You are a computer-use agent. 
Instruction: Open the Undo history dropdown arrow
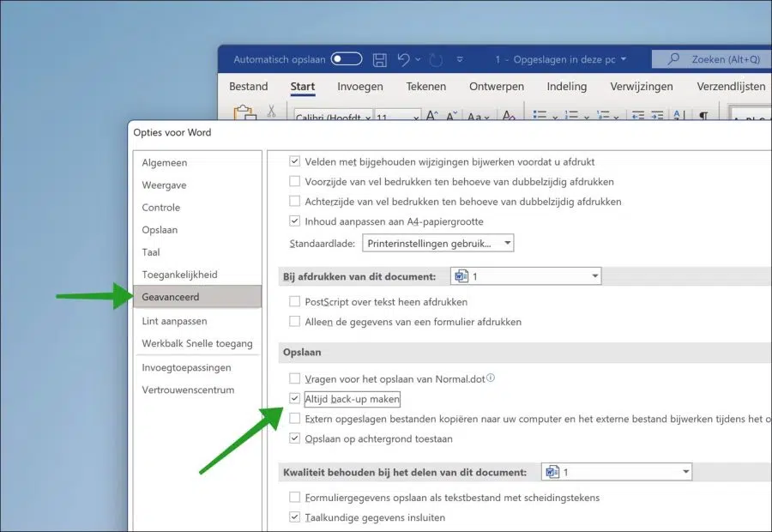[x=418, y=59]
